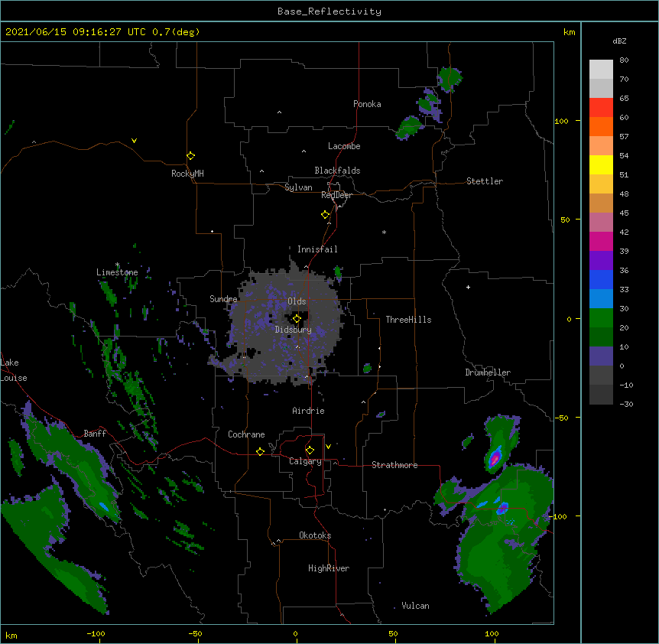Click the yellow diamond marker above Calgary label
Image resolution: width=659 pixels, height=644 pixels.
pos(310,450)
